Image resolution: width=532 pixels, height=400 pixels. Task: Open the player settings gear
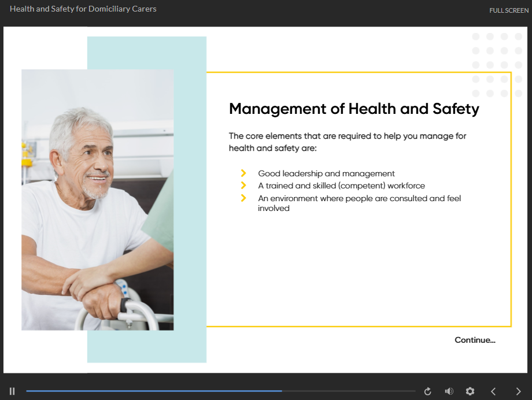click(470, 391)
